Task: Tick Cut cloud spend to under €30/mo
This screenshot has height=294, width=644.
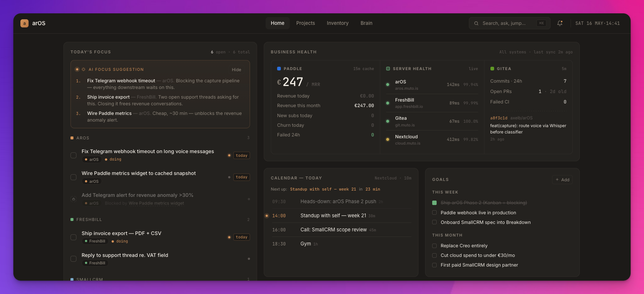Action: coord(434,255)
